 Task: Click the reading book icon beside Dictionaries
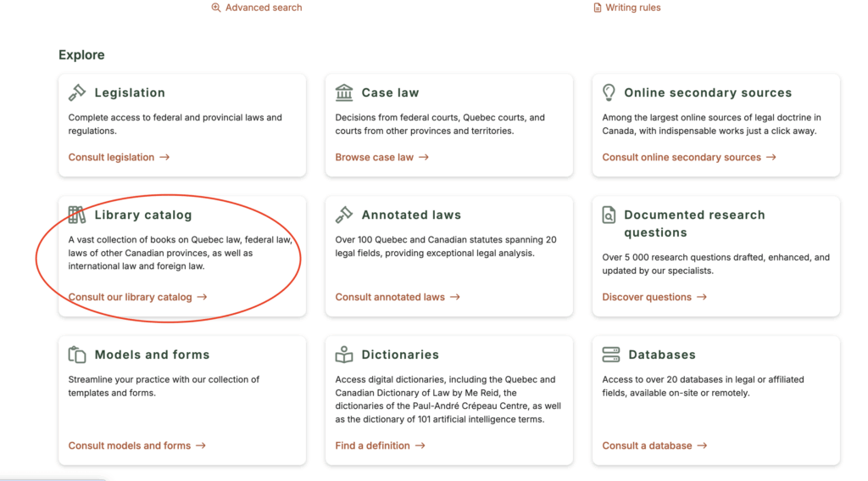344,355
